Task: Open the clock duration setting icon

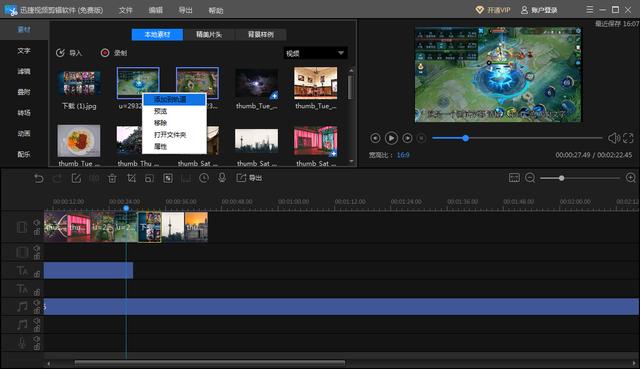Action: click(204, 178)
